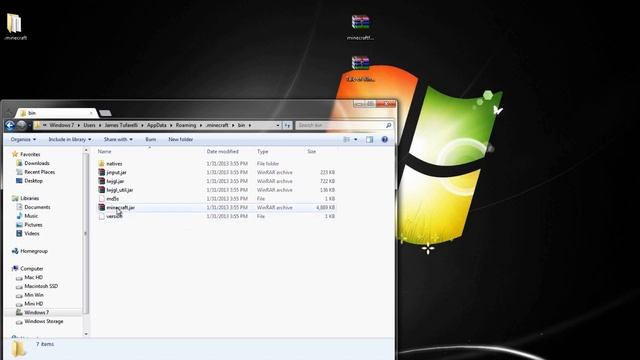The height and width of the screenshot is (360, 640).
Task: Go forward with the Forward arrow button
Action: pos(22,125)
